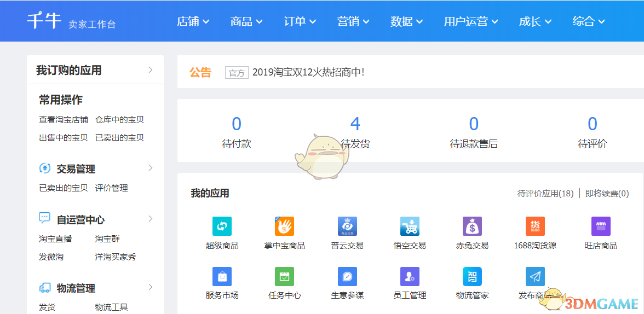The height and width of the screenshot is (314, 644).
Task: Open the 任务中心 calendar icon
Action: tap(284, 276)
